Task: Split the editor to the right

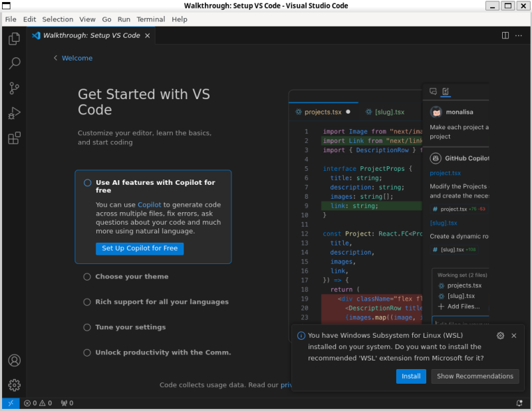Action: pos(505,35)
